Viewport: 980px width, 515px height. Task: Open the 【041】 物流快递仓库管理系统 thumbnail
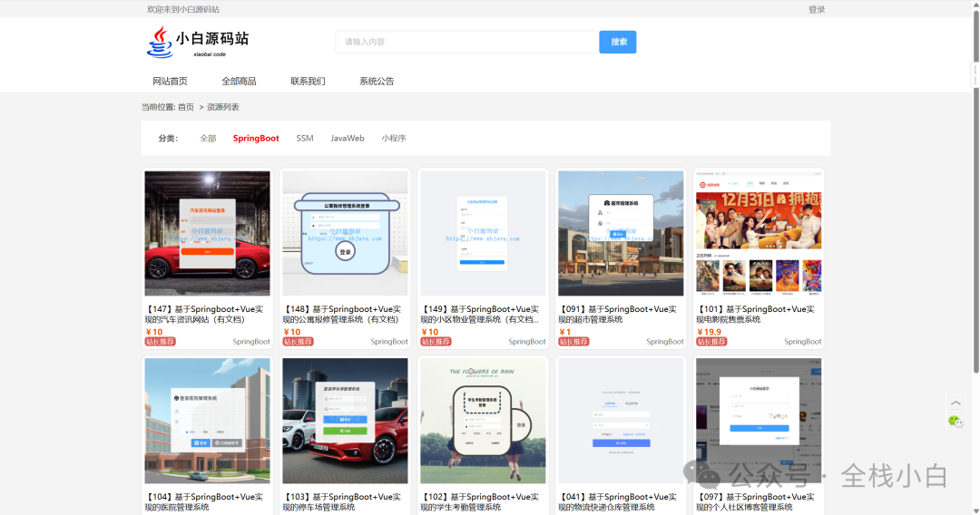tap(621, 421)
